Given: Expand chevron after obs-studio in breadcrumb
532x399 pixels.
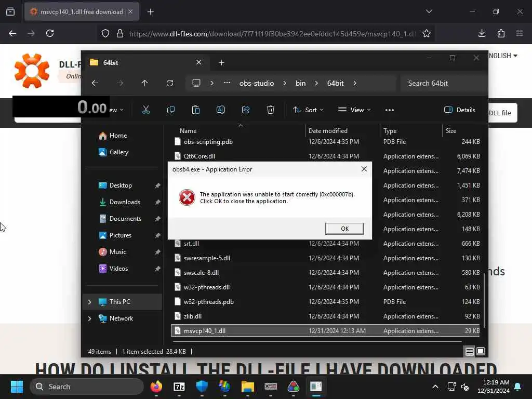Looking at the screenshot, I should tap(284, 83).
